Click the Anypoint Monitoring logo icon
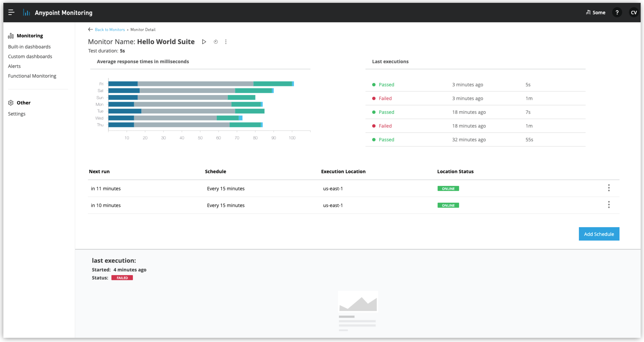 (x=26, y=13)
